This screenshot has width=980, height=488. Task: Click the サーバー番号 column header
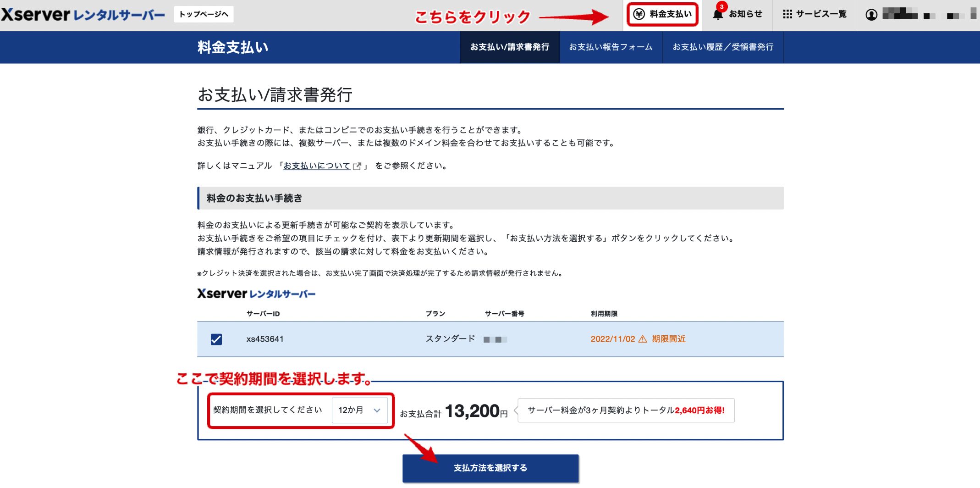point(505,314)
